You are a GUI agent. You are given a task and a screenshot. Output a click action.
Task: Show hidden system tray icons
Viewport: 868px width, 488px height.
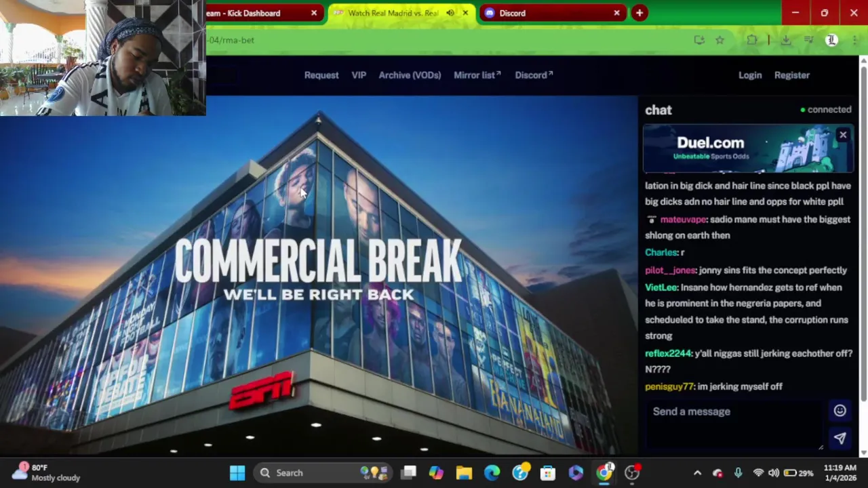697,472
